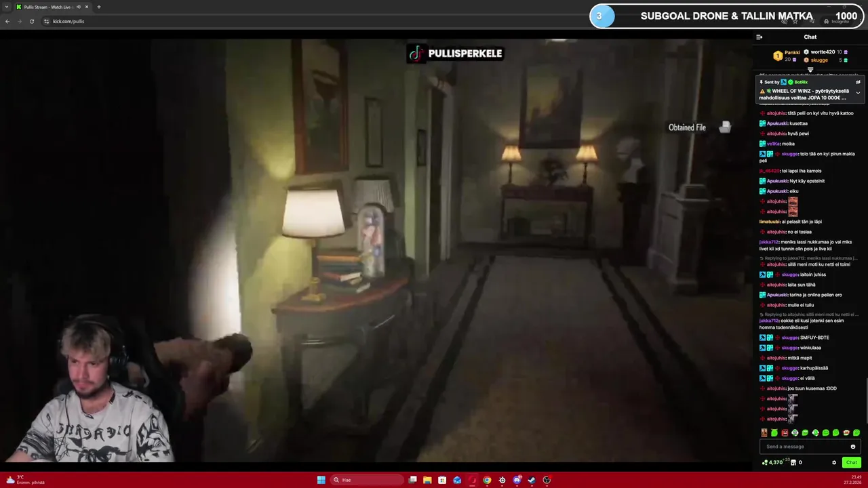The image size is (868, 488).
Task: Open the weather widget on taskbar
Action: tap(26, 480)
